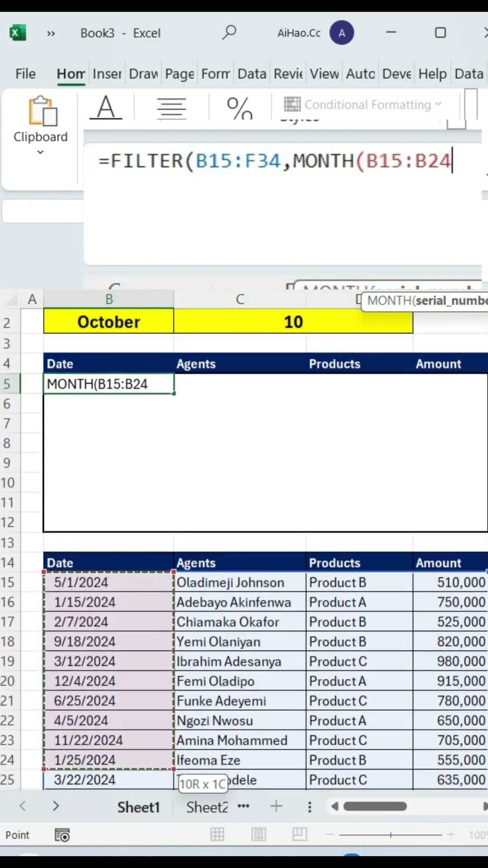
Task: Open the Automate tab
Action: 361,74
